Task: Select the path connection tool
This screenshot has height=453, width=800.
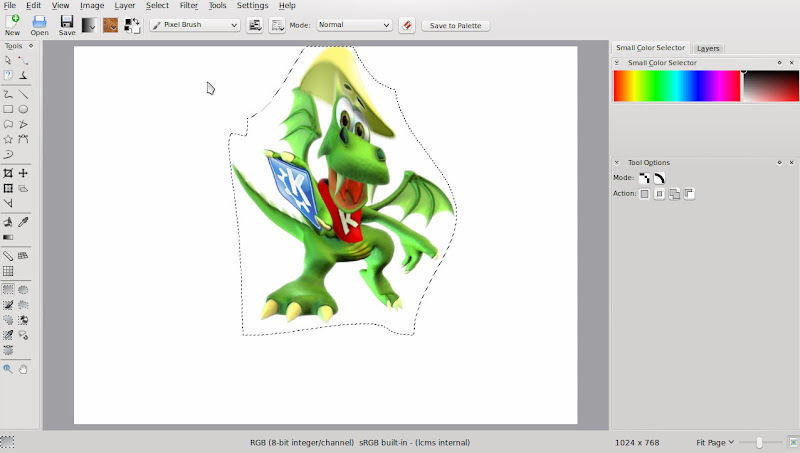Action: click(x=23, y=60)
